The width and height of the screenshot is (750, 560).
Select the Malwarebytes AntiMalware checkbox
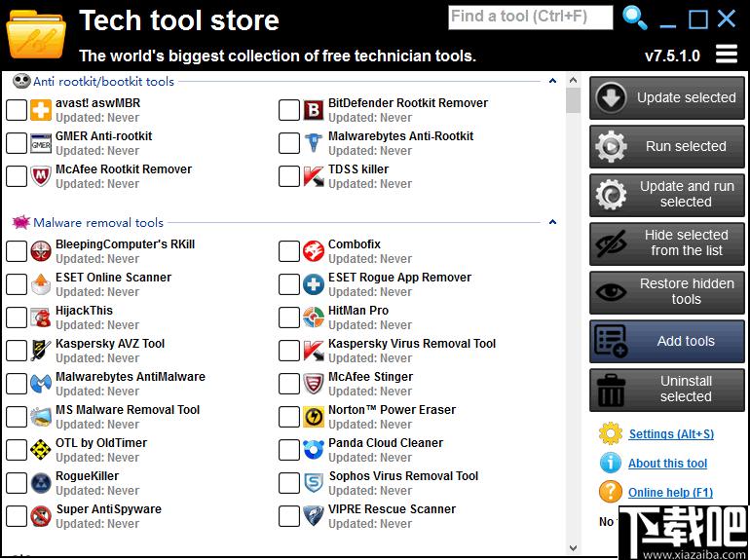coord(17,384)
